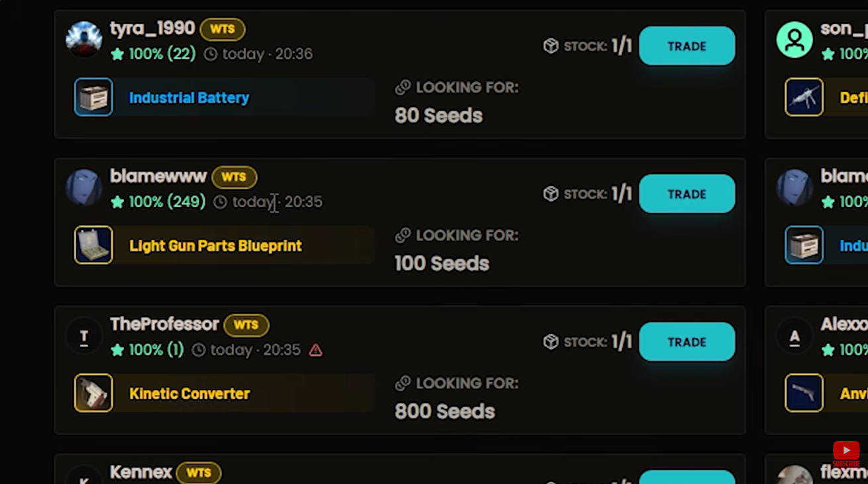
Task: Click the stock box icon on TheProfessor's listing
Action: 551,342
